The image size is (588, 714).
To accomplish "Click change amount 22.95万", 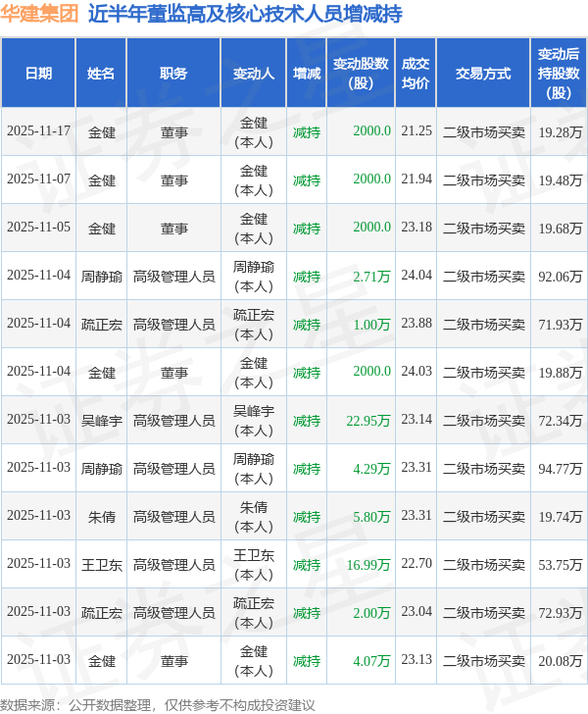I will click(x=368, y=421).
